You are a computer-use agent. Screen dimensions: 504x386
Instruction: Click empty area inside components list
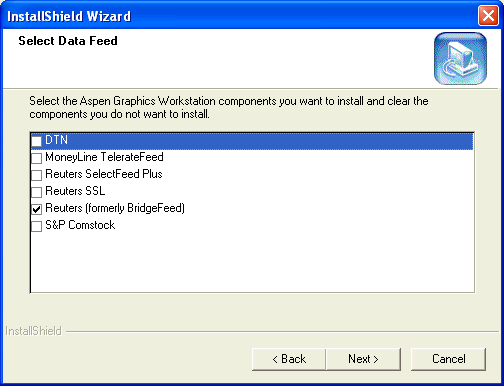(252, 263)
